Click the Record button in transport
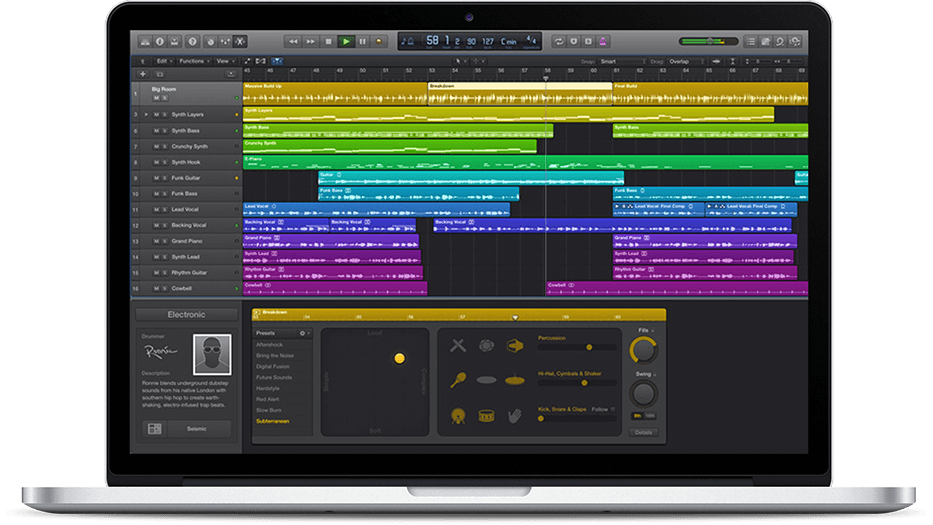933x525 pixels. click(380, 42)
